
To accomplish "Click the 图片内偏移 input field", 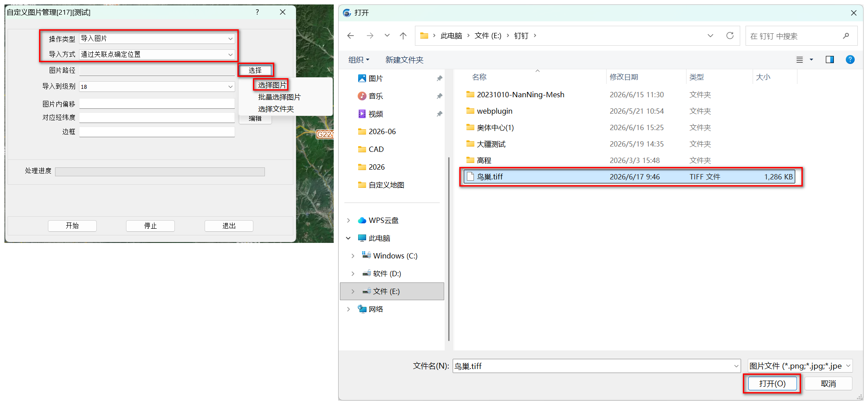I will (157, 103).
